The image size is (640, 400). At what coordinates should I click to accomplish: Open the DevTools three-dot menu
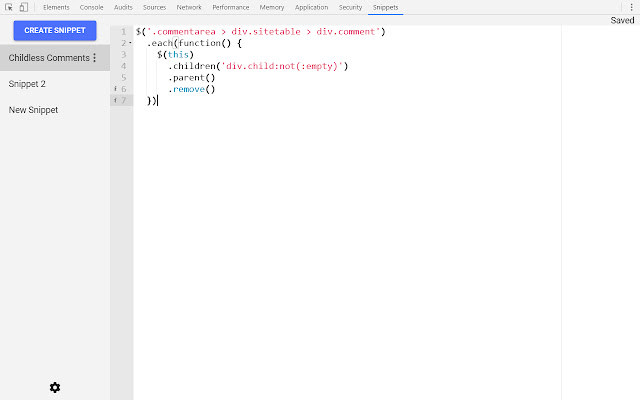(631, 7)
